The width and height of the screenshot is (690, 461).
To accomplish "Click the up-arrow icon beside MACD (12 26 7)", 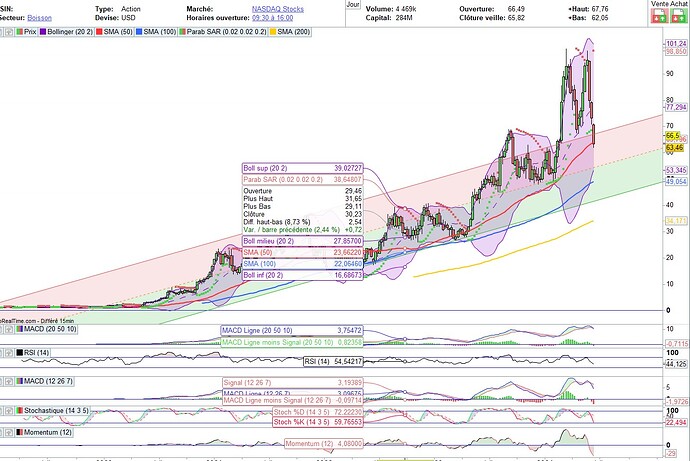I will 9,381.
